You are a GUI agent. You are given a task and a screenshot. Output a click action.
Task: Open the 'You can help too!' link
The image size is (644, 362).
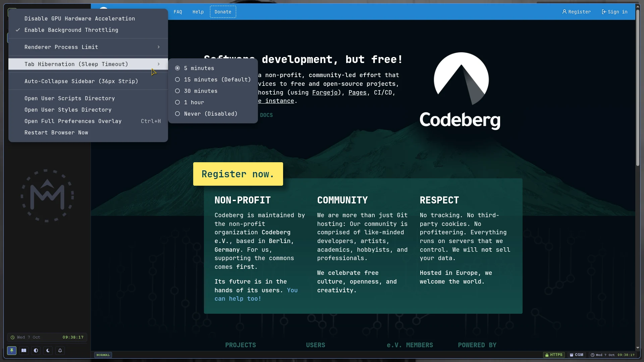tap(256, 294)
